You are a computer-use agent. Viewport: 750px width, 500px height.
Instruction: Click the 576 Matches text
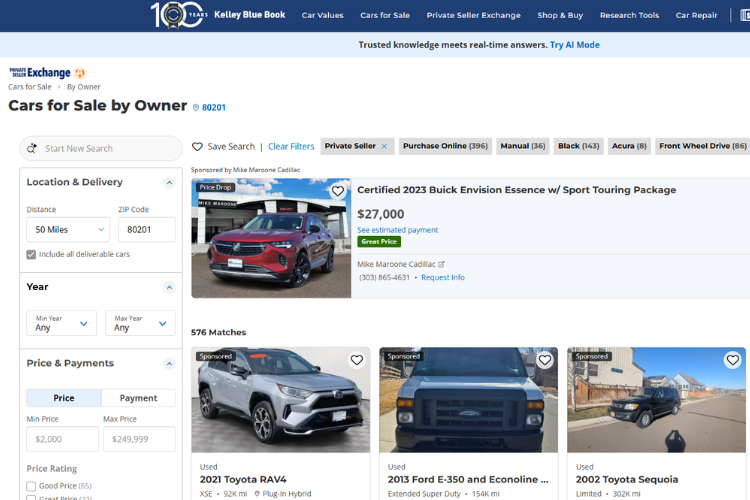[219, 333]
